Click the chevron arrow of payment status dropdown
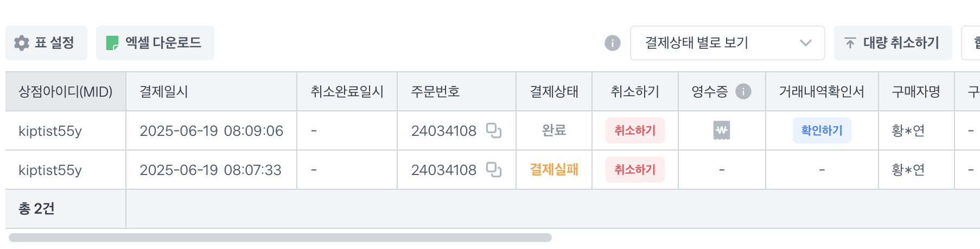The height and width of the screenshot is (249, 980). coord(806,43)
